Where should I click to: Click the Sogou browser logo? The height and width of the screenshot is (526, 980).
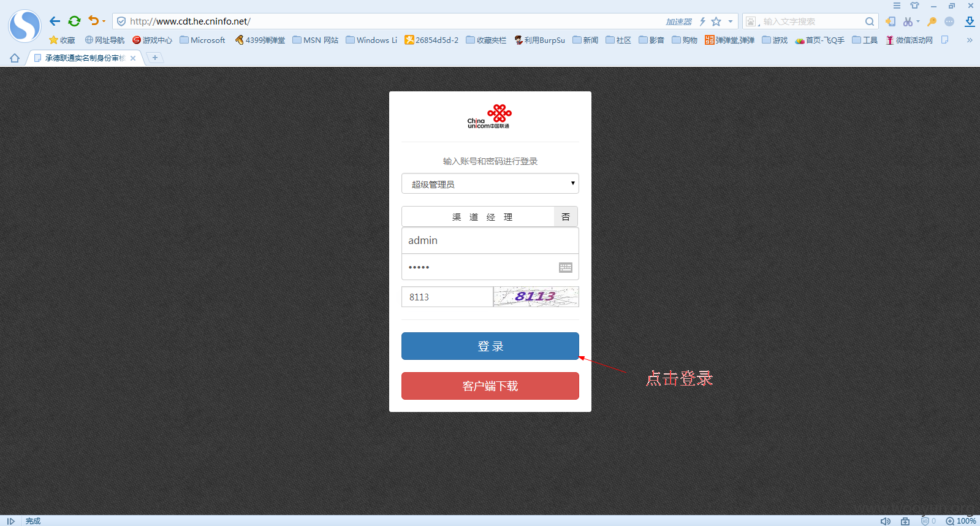[x=25, y=26]
